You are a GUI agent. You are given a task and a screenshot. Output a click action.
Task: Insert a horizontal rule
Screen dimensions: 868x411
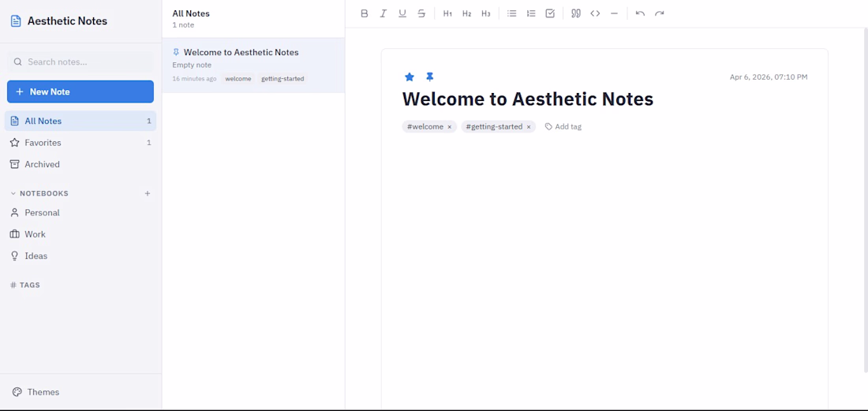tap(614, 13)
